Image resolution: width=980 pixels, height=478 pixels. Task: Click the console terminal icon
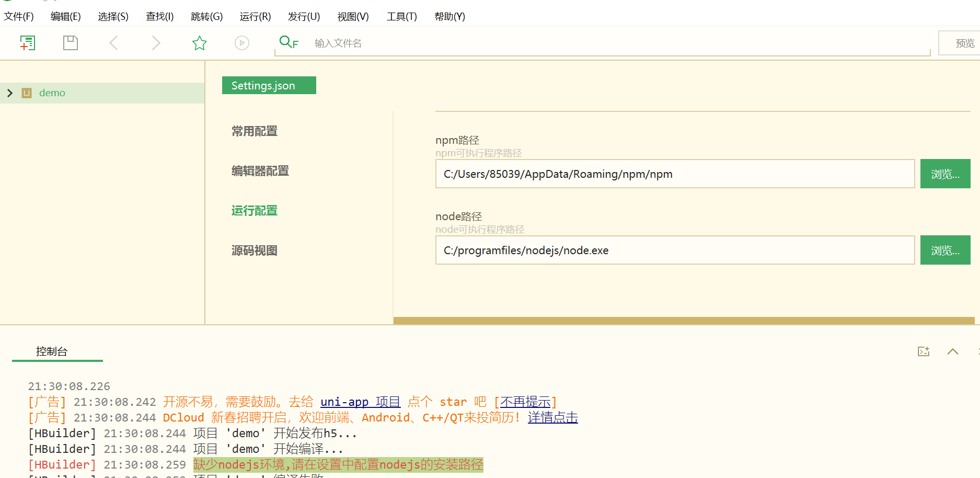coord(924,351)
